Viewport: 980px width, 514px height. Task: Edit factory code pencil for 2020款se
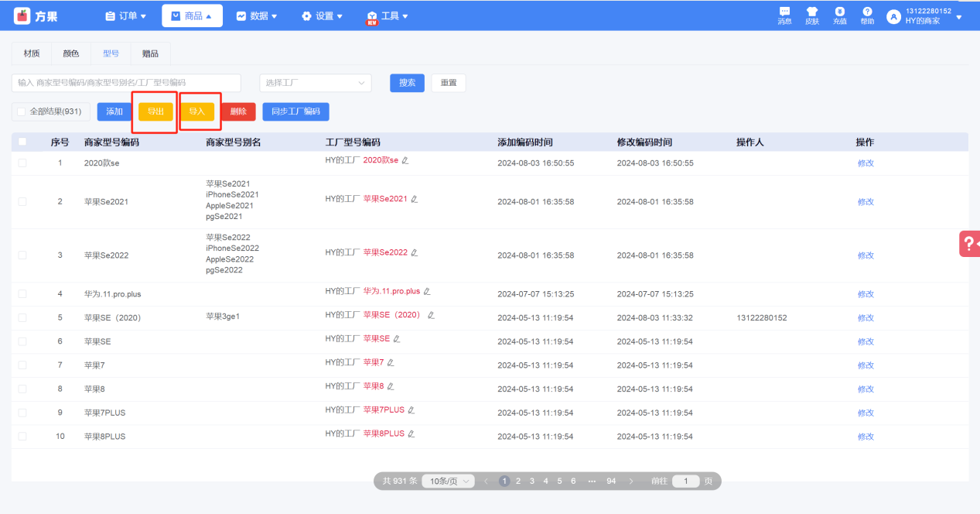click(x=405, y=160)
